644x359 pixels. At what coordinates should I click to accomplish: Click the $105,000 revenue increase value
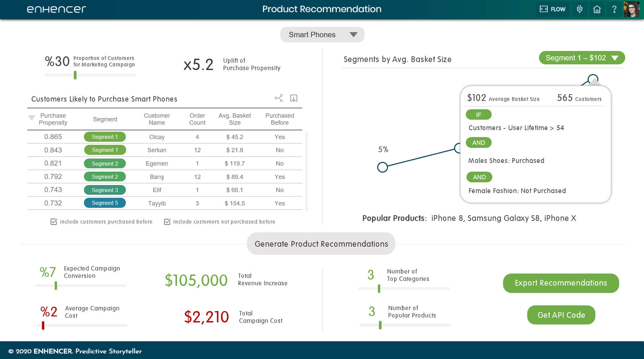pos(196,280)
